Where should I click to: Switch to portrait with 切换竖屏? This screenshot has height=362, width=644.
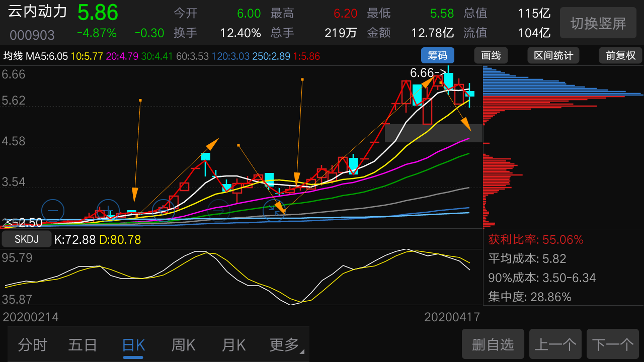click(598, 23)
